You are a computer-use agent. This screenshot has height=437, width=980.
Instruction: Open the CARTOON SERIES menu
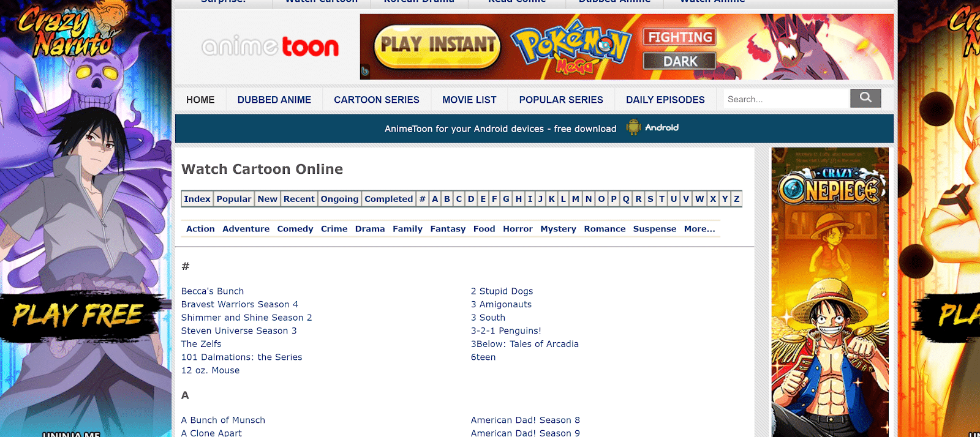(x=377, y=100)
